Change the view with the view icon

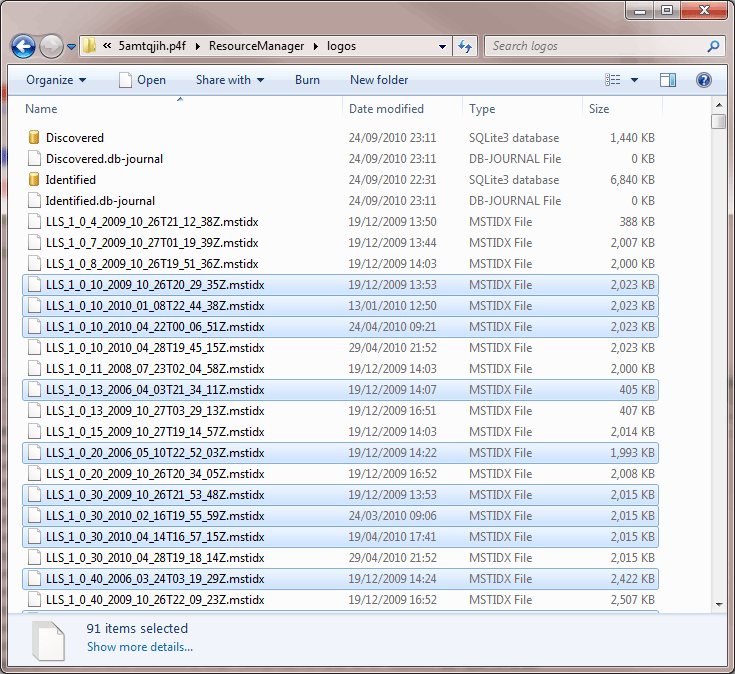613,80
